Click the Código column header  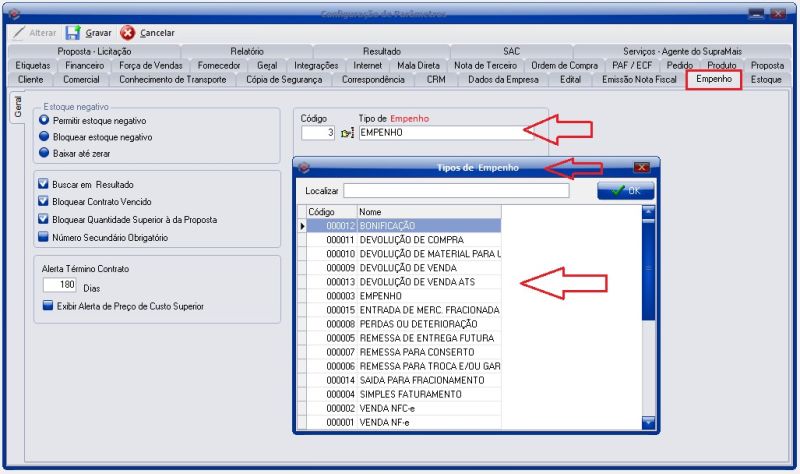pos(331,212)
